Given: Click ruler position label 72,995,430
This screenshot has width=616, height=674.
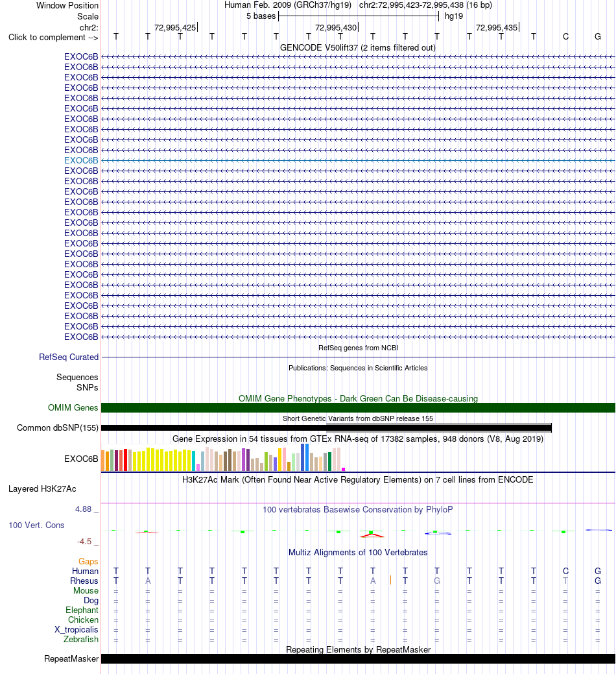Looking at the screenshot, I should click(336, 27).
